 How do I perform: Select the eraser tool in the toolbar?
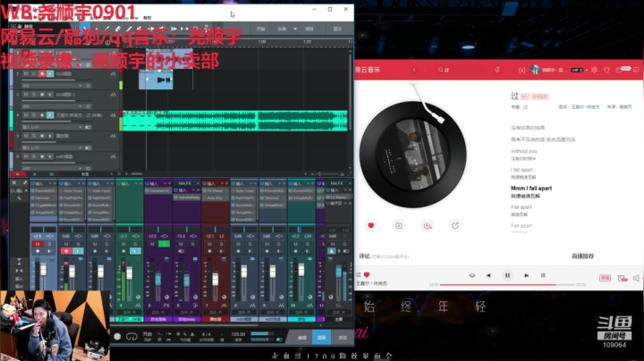[117, 29]
